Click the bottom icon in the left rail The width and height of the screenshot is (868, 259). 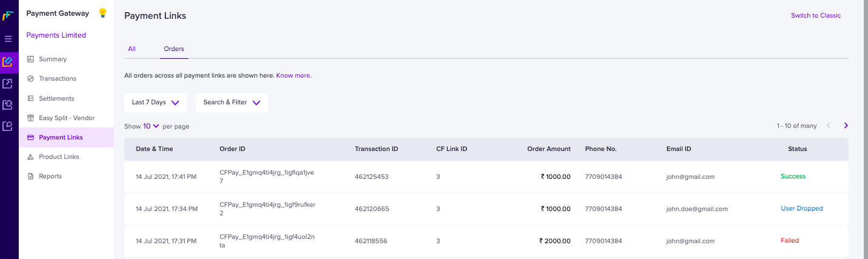[8, 126]
